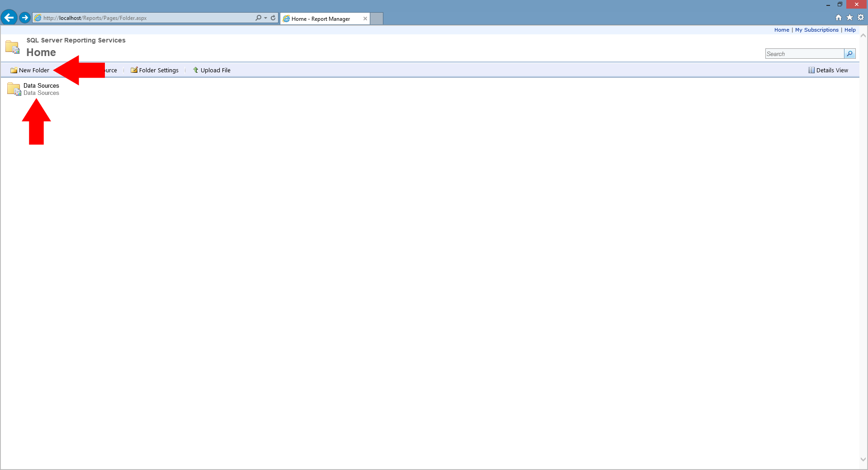Click the browser Back arrow button
This screenshot has height=470, width=868.
click(9, 18)
